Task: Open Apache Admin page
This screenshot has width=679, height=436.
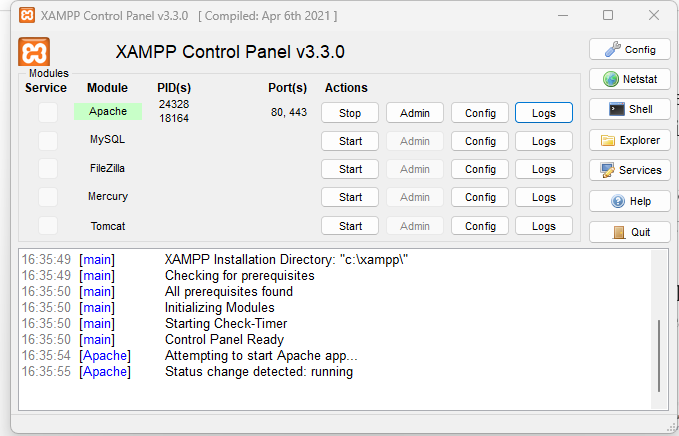Action: pos(414,113)
